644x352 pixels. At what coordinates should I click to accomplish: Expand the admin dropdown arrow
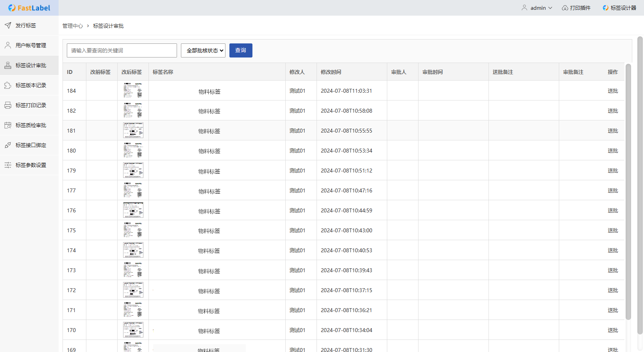tap(550, 8)
